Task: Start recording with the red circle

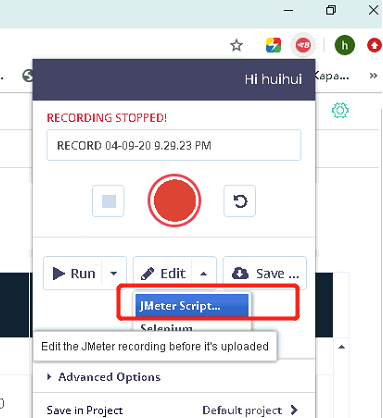Action: tap(174, 200)
